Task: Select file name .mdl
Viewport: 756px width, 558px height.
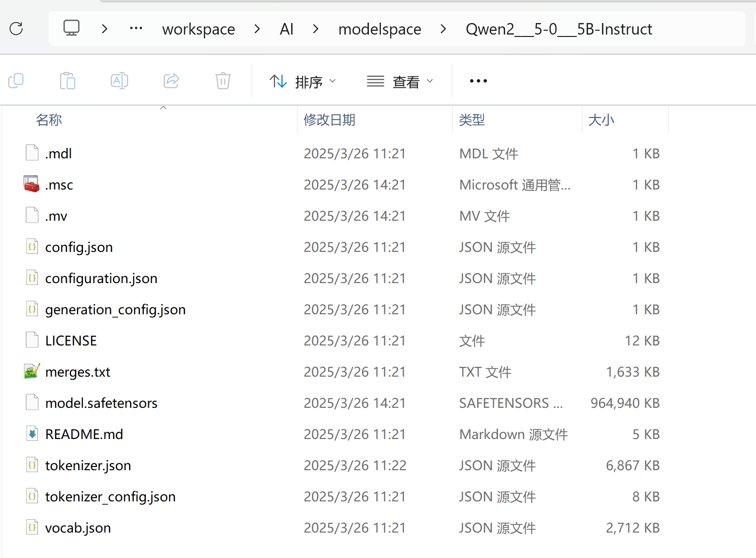Action: coord(59,154)
